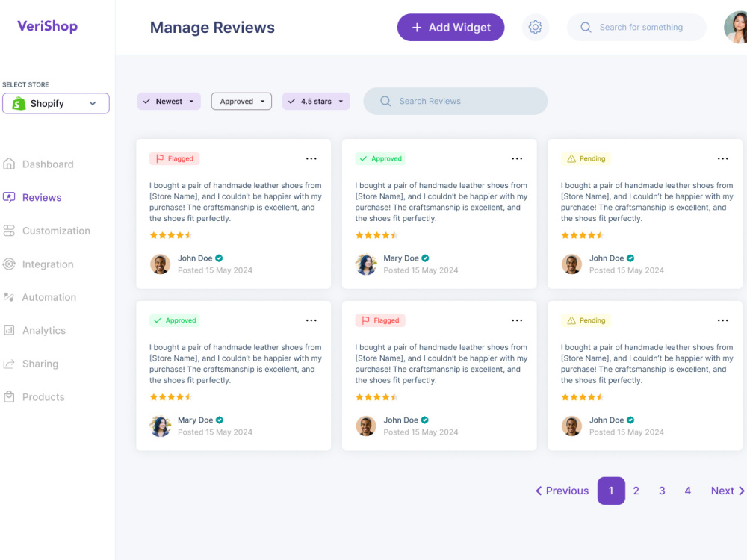Screen dimensions: 747x560
Task: Go to page 2
Action: point(636,491)
